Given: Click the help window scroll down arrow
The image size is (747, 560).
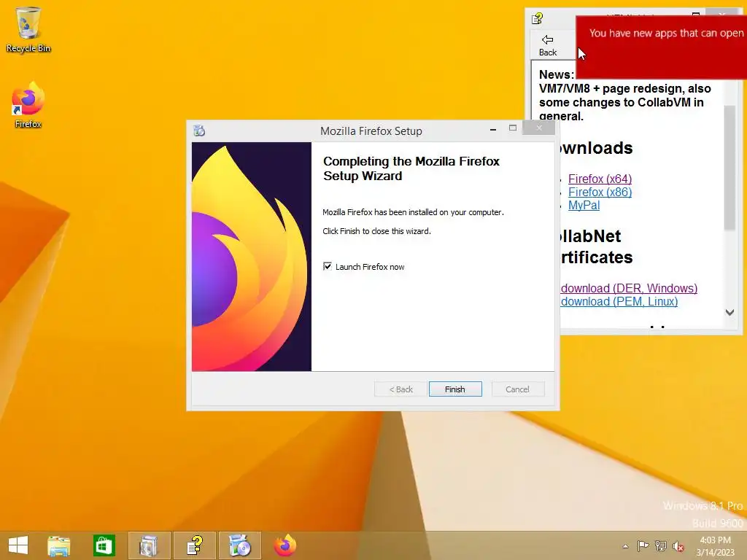Looking at the screenshot, I should click(x=729, y=312).
